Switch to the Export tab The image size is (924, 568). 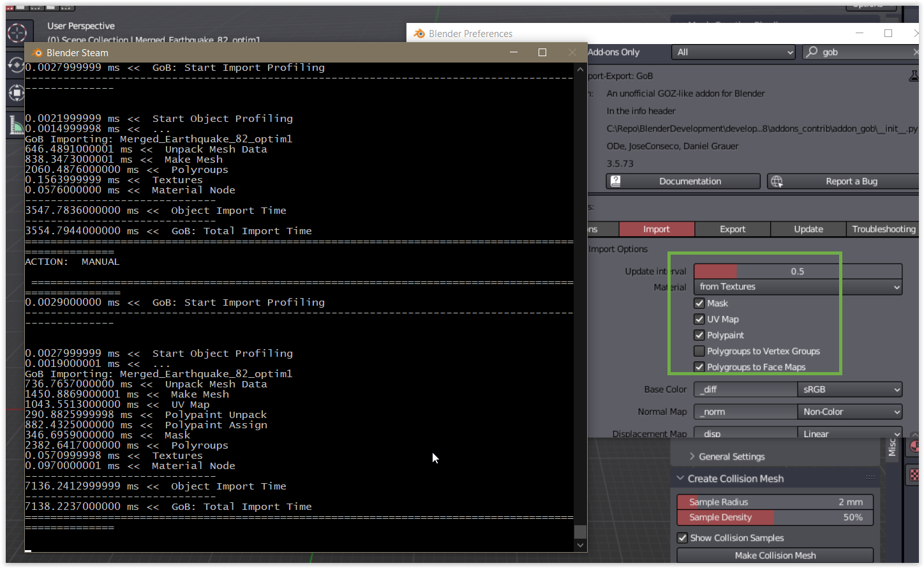click(x=733, y=229)
